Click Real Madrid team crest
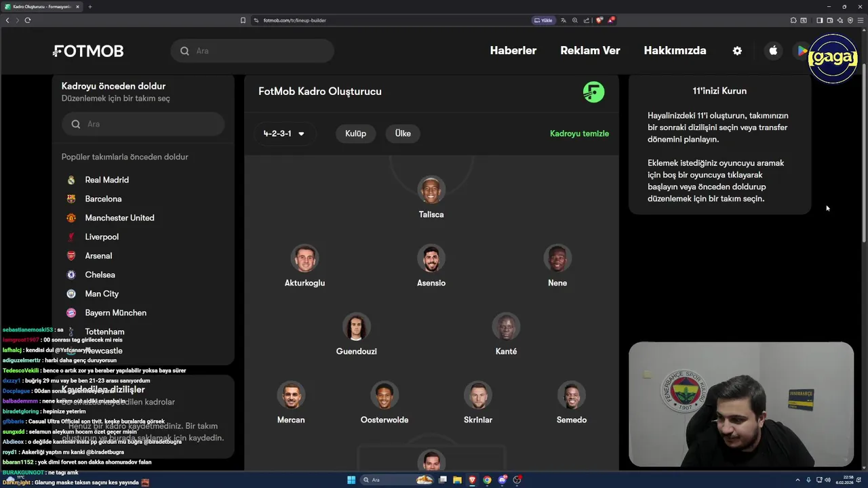The height and width of the screenshot is (488, 868). pyautogui.click(x=71, y=180)
